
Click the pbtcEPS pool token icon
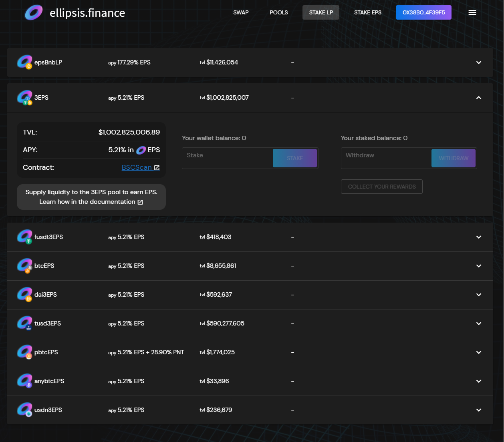[x=24, y=352]
